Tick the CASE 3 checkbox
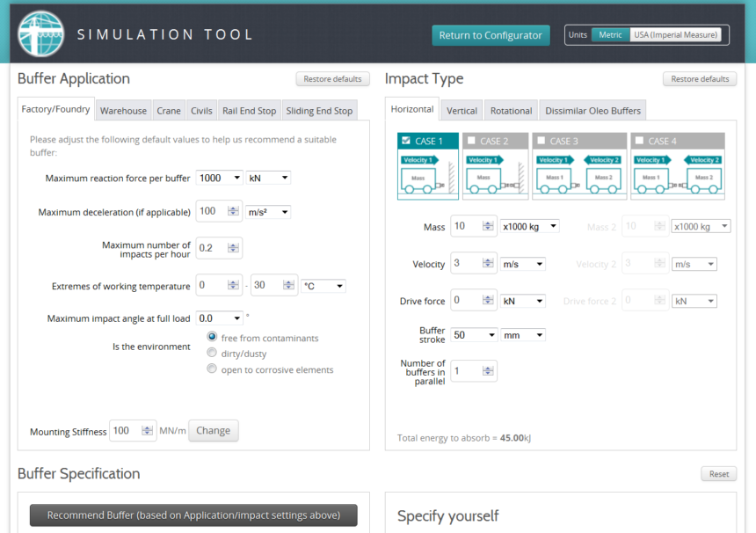 pyautogui.click(x=541, y=141)
